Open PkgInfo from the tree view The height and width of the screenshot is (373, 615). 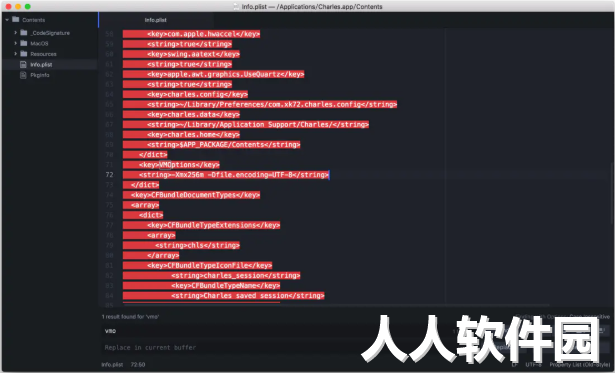pos(49,75)
